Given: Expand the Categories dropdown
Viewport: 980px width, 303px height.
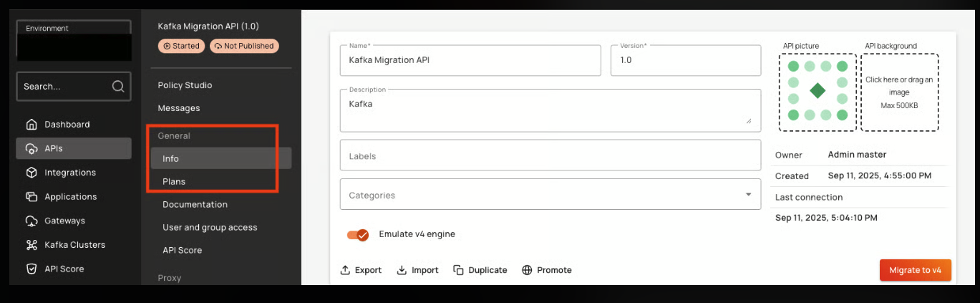Looking at the screenshot, I should pyautogui.click(x=748, y=195).
